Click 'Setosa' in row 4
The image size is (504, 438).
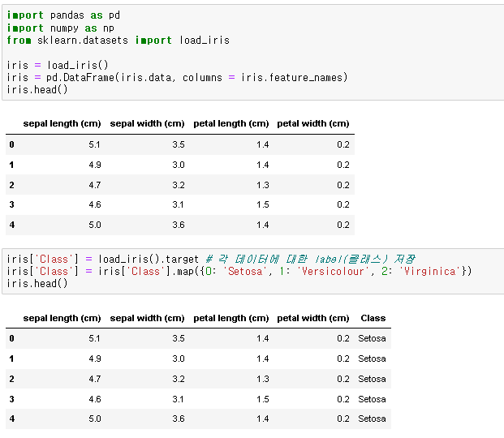(x=372, y=419)
